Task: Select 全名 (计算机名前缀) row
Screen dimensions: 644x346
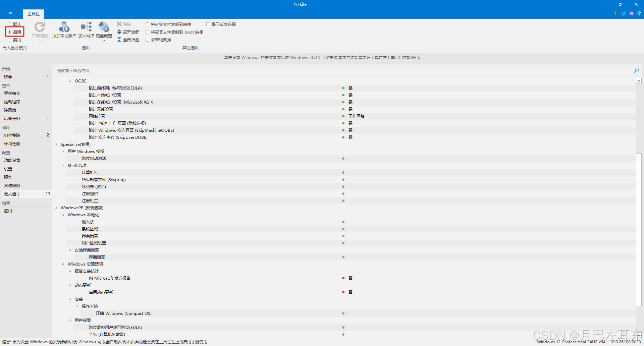Action: 355,335
